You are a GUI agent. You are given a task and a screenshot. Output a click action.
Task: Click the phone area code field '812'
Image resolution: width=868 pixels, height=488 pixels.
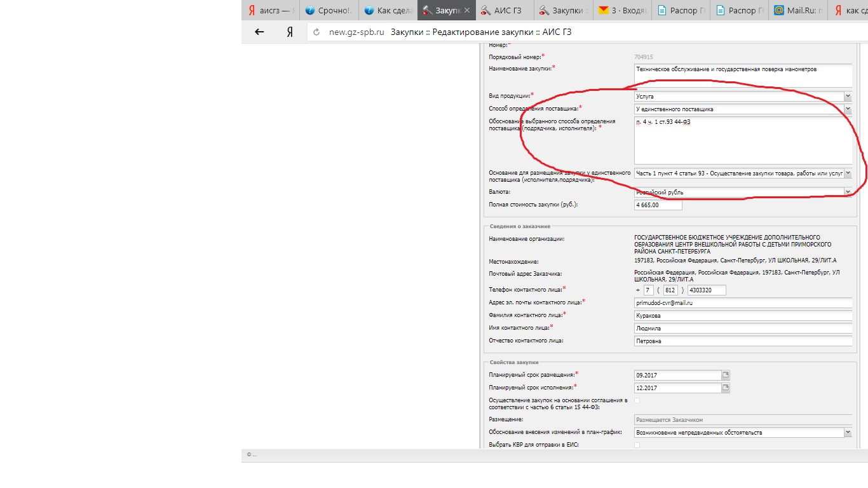coord(670,290)
